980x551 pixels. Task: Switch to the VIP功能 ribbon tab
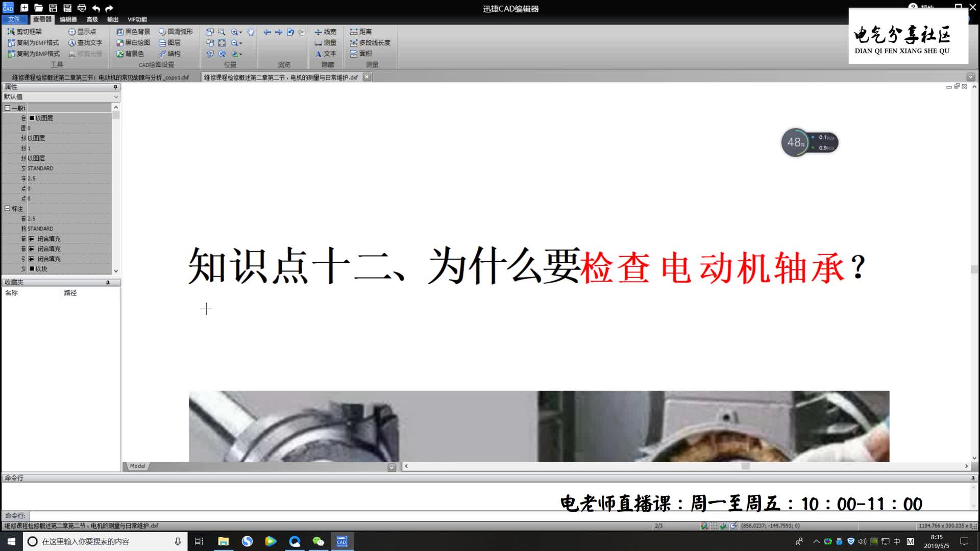(137, 19)
